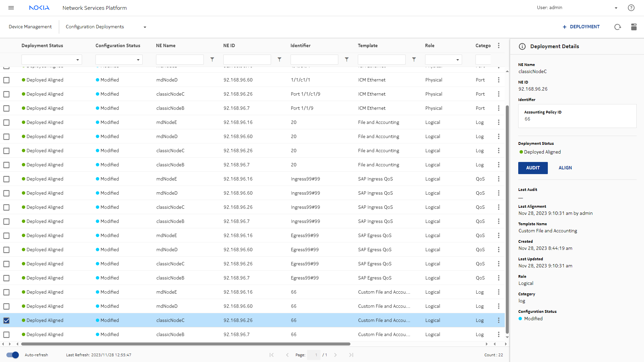This screenshot has width=644, height=362.
Task: Open the Configuration Deployments view dropdown
Action: (145, 27)
